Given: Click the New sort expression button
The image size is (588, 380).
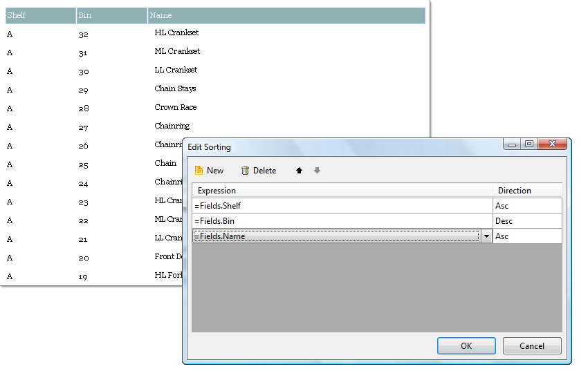Looking at the screenshot, I should (x=209, y=171).
